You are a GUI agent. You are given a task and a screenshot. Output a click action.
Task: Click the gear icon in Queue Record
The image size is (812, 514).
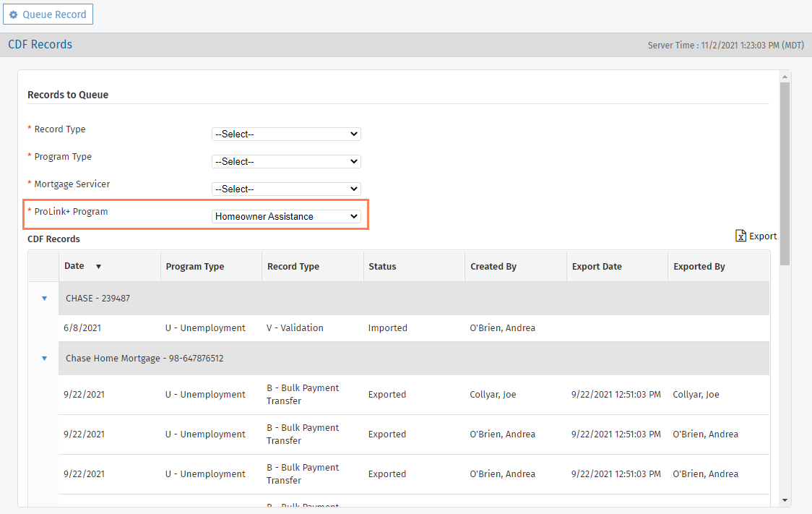[x=14, y=15]
